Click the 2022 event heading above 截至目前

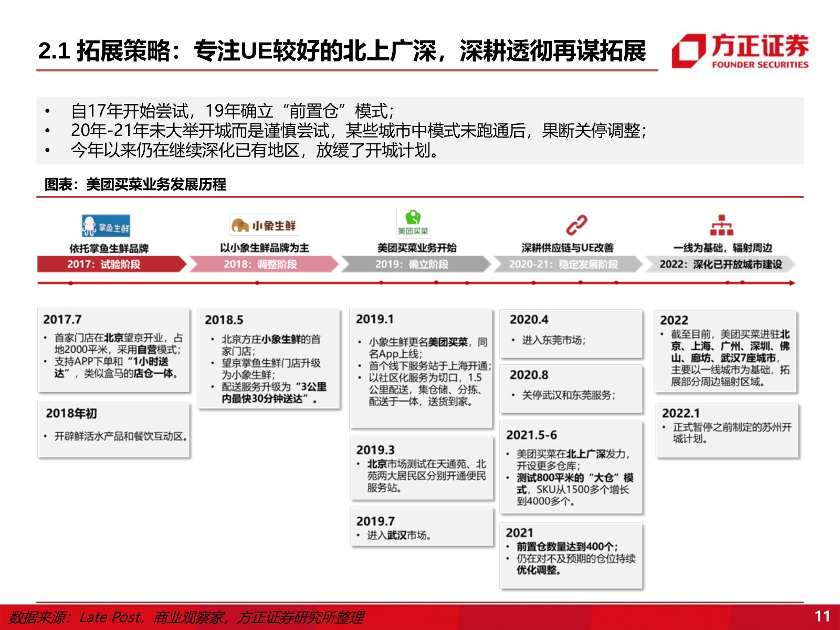pos(674,320)
